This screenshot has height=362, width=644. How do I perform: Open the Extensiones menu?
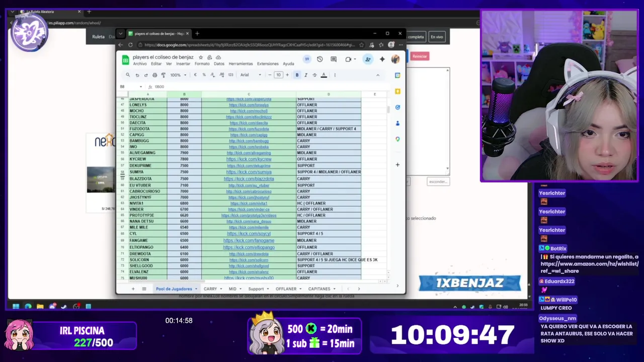tap(268, 64)
